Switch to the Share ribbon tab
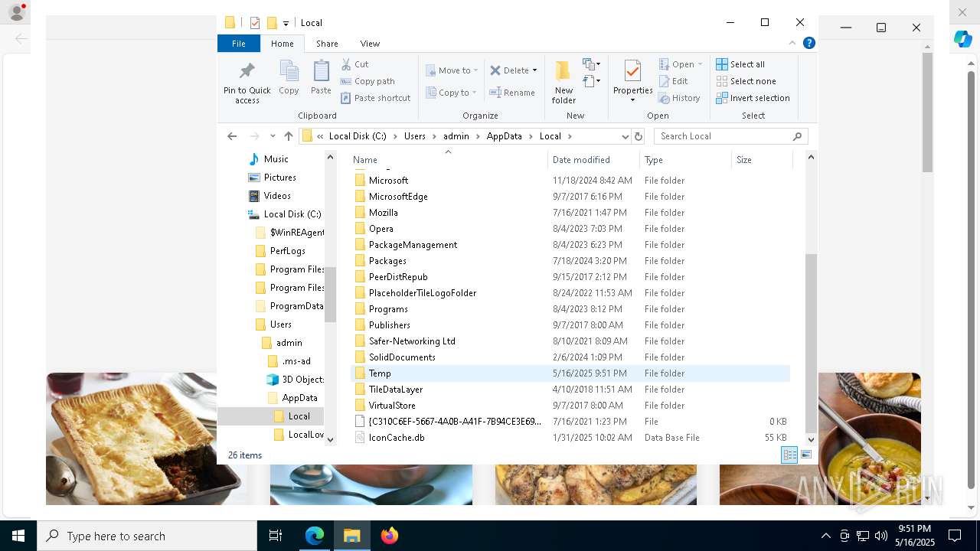The width and height of the screenshot is (980, 551). 327,44
